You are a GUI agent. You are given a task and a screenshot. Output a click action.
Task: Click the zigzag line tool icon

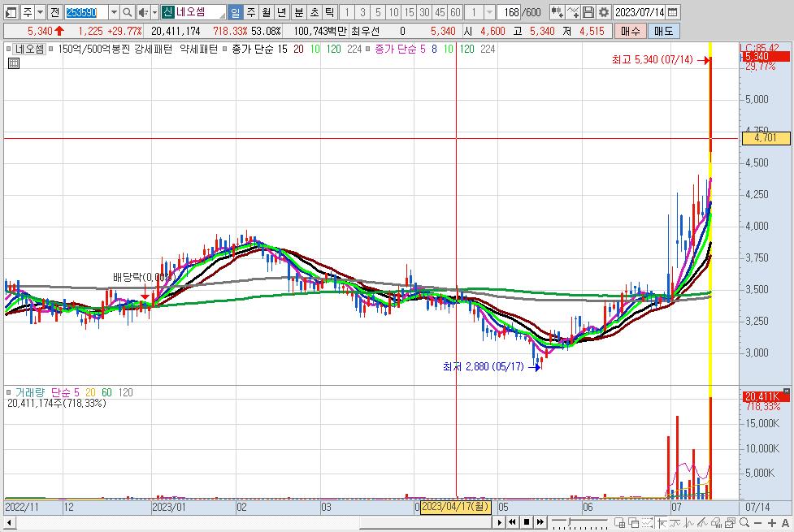coord(688,523)
